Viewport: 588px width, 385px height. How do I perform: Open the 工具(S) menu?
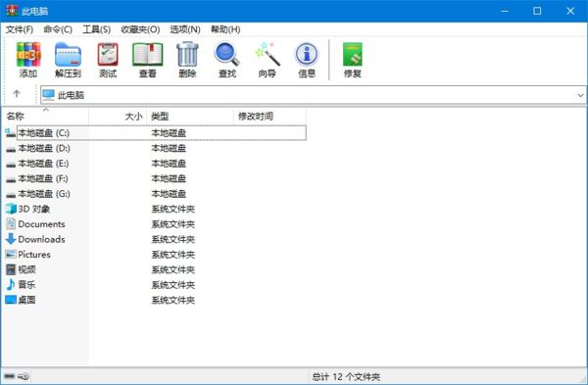tap(96, 29)
